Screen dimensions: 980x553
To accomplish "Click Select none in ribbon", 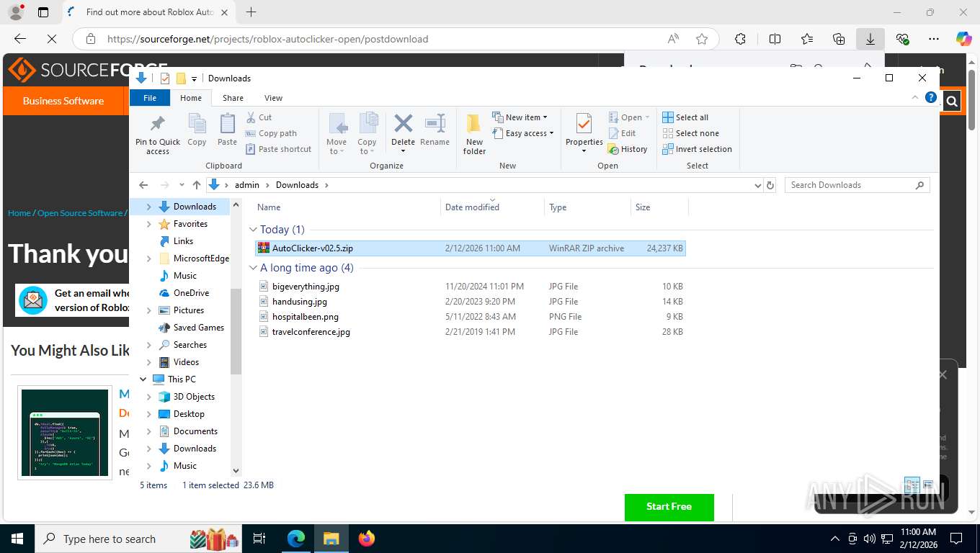I will (x=690, y=133).
